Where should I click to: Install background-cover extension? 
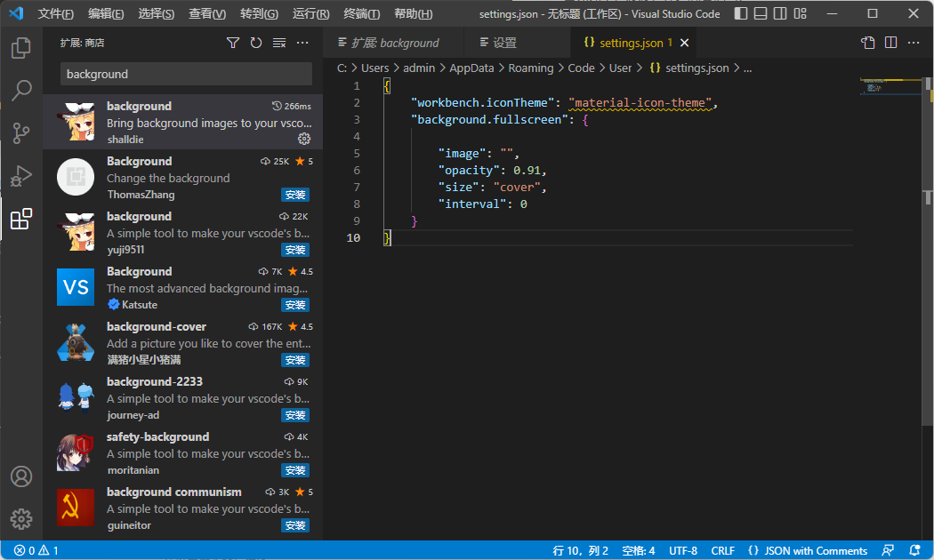coord(294,360)
